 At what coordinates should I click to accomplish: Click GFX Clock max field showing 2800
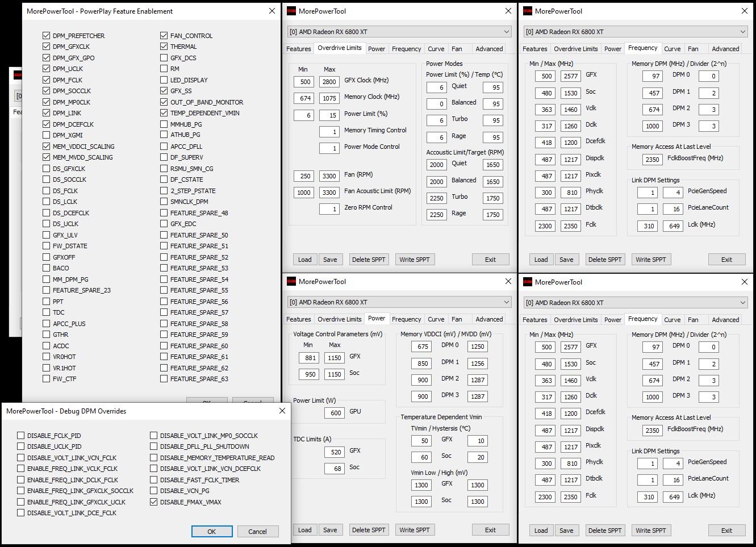tap(329, 82)
